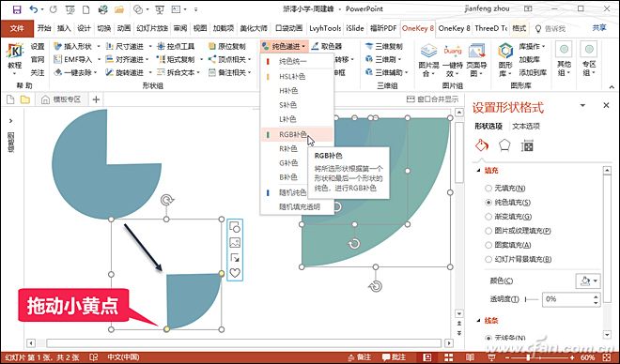Click the open folder icon in quick access toolbar
Viewport: 620px width, 364px height.
(x=119, y=9)
